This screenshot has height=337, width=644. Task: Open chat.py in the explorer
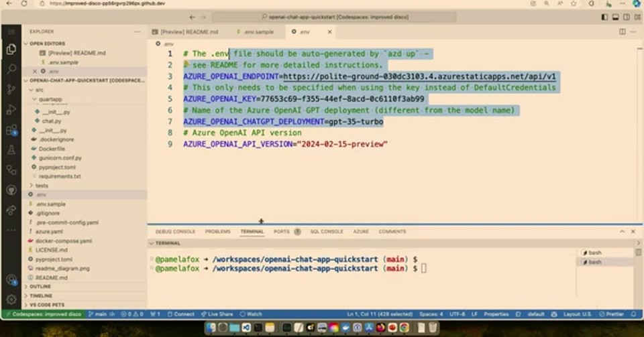pos(52,121)
